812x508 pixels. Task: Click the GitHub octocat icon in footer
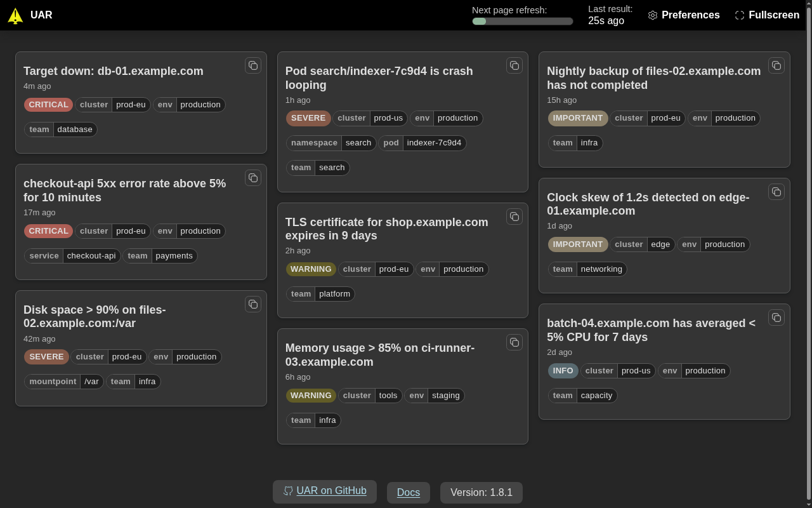click(288, 491)
